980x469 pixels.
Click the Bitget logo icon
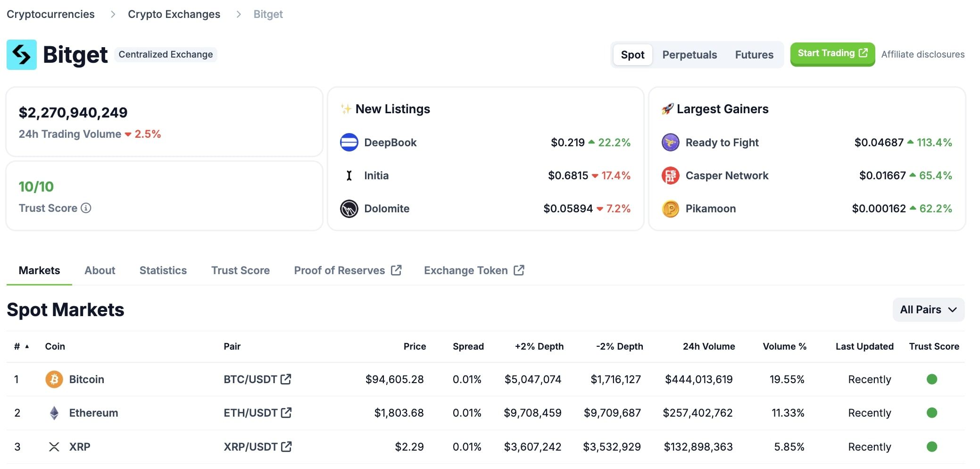(22, 55)
